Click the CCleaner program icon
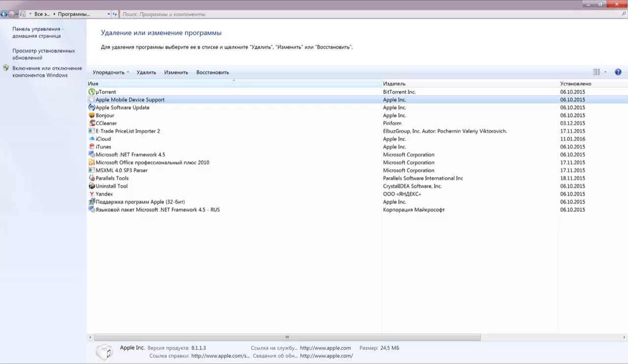 click(x=92, y=123)
